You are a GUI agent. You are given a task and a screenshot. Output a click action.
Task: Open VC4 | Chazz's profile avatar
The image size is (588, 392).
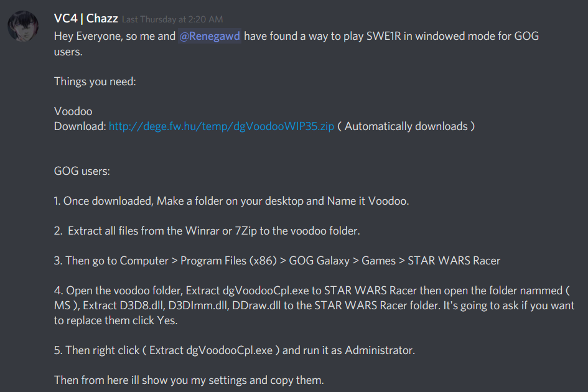point(23,26)
